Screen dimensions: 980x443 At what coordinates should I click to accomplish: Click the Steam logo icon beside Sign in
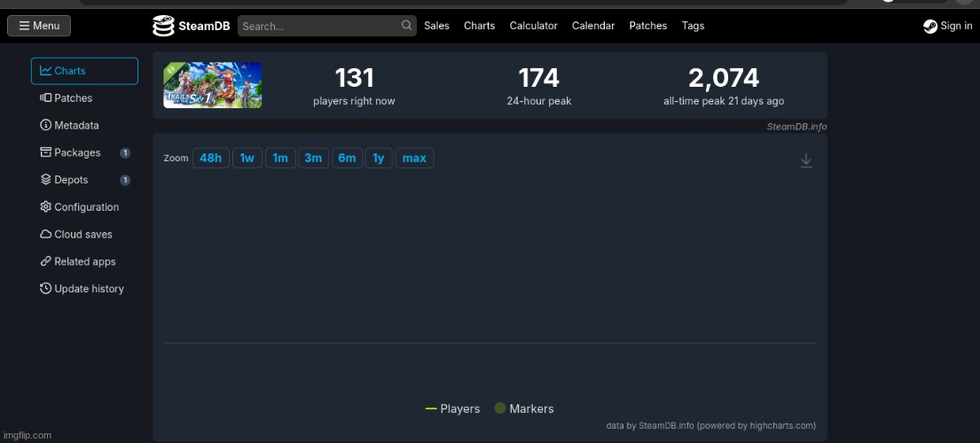tap(930, 27)
